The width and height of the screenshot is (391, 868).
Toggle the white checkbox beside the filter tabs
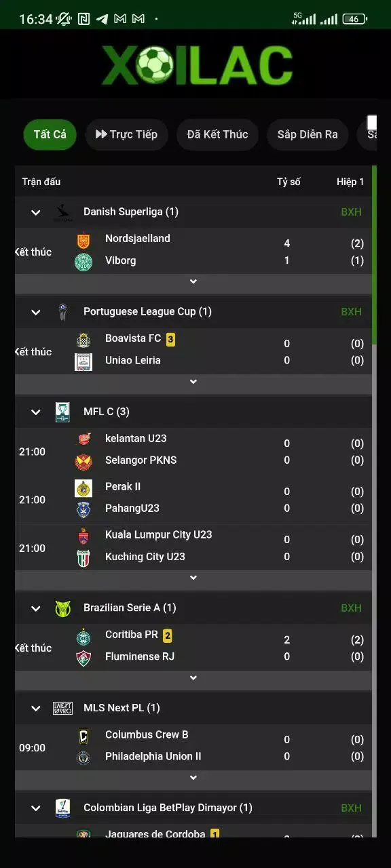point(372,122)
